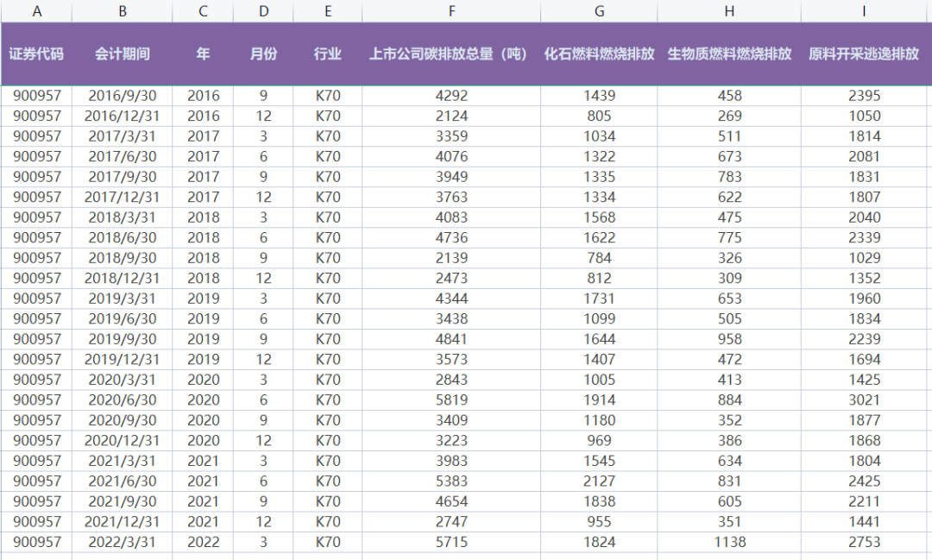This screenshot has width=932, height=560.
Task: Select date cell 2016/12/31
Action: (x=122, y=116)
